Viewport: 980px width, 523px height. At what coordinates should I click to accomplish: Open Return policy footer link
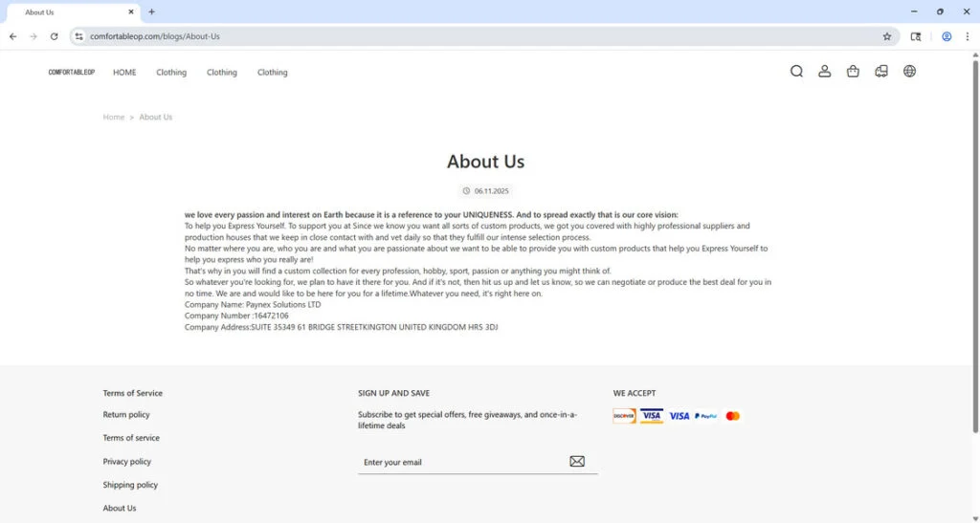126,414
